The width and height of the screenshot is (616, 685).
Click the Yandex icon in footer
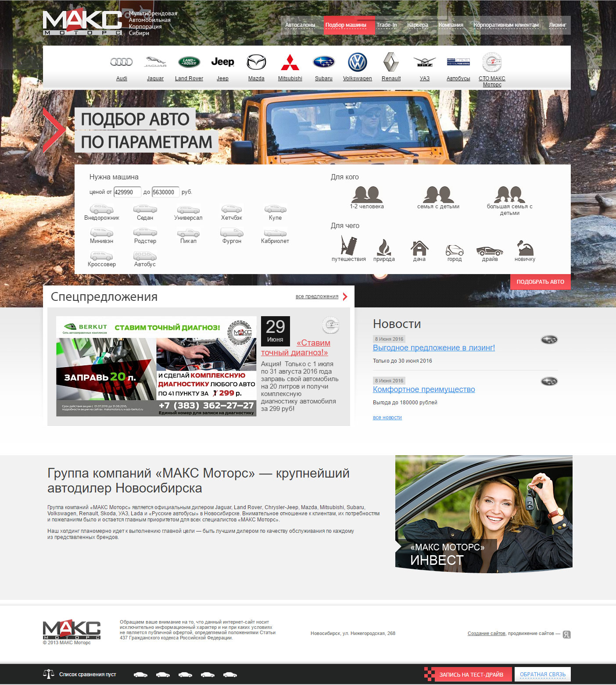[x=567, y=634]
